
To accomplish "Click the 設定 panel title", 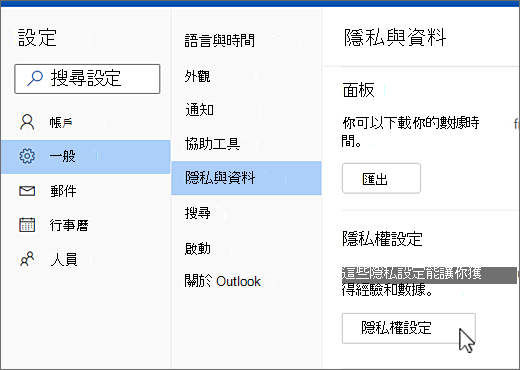I will 37,37.
